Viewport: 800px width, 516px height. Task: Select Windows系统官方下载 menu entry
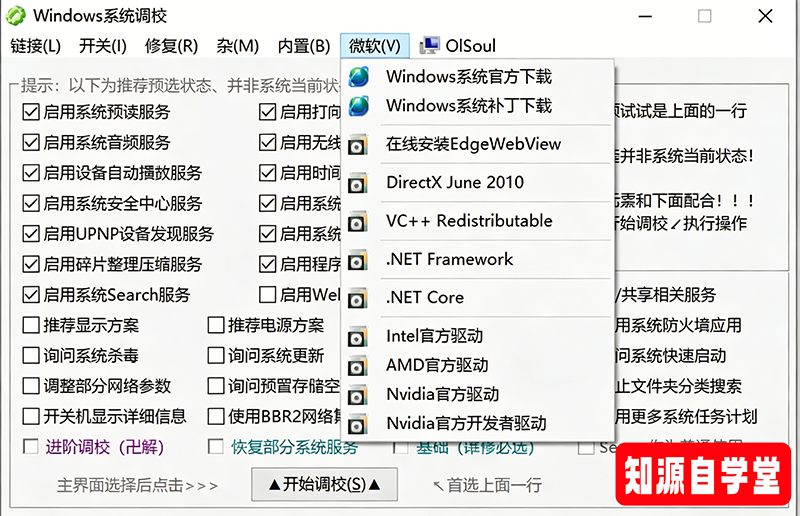pos(477,77)
